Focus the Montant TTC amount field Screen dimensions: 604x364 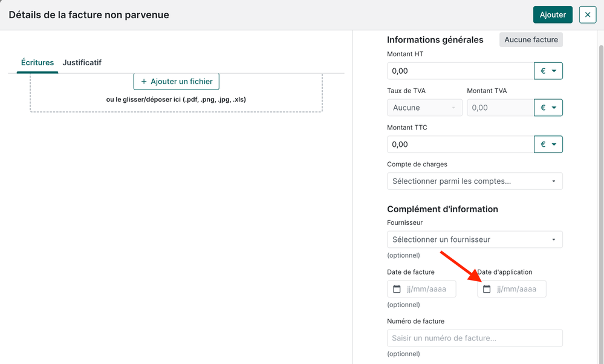(x=460, y=145)
